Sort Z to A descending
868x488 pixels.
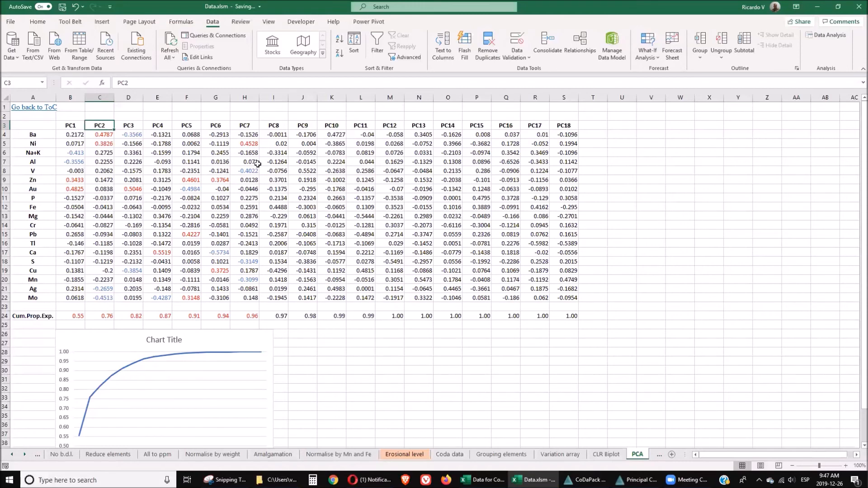pos(340,52)
